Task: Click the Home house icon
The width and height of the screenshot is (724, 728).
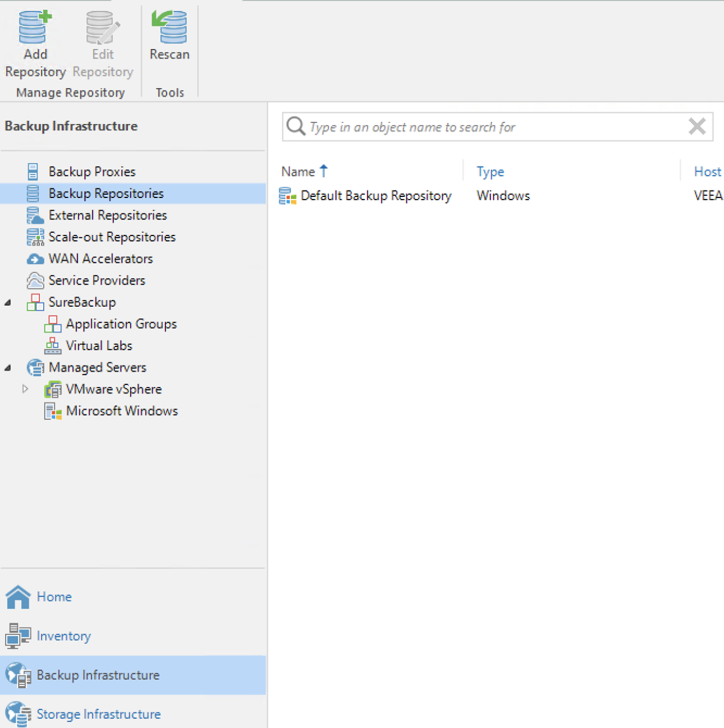Action: point(18,597)
